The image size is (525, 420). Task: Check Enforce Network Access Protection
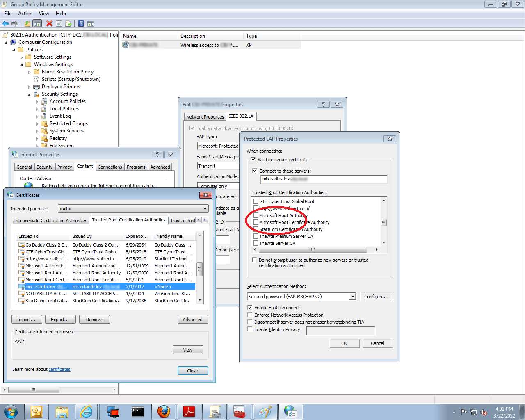pyautogui.click(x=250, y=315)
